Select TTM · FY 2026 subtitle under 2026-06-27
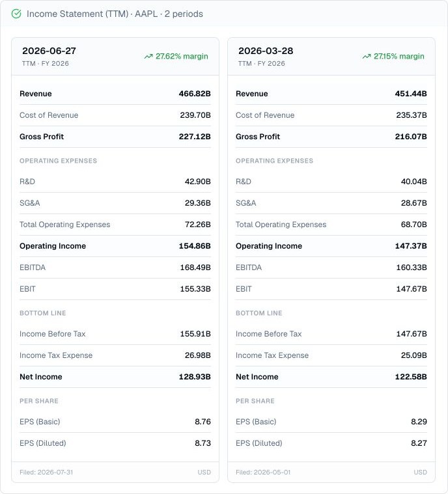Image resolution: width=448 pixels, height=494 pixels. click(x=46, y=63)
